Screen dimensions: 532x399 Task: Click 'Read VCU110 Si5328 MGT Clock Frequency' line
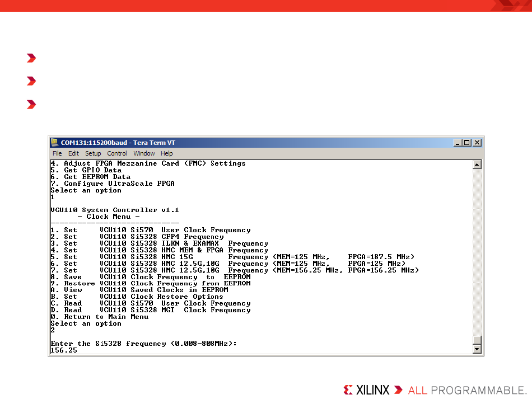(x=151, y=310)
